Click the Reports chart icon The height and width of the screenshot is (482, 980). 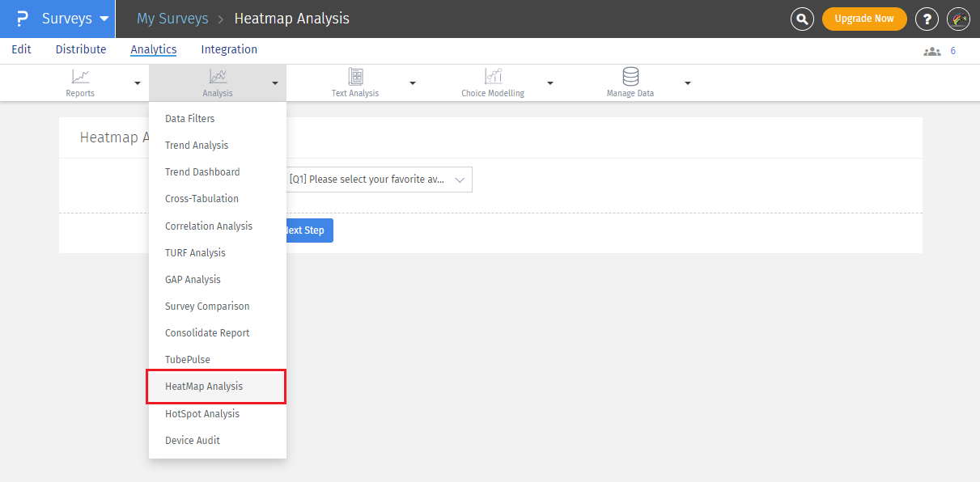click(80, 77)
